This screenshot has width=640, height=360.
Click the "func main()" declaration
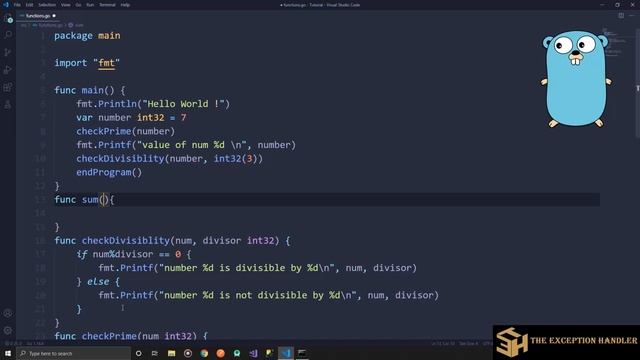(89, 90)
